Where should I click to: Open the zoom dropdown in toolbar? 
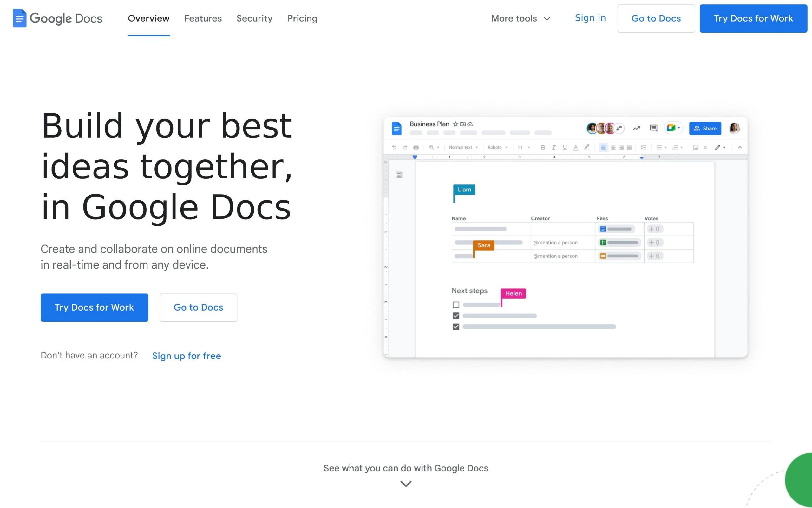[x=434, y=147]
